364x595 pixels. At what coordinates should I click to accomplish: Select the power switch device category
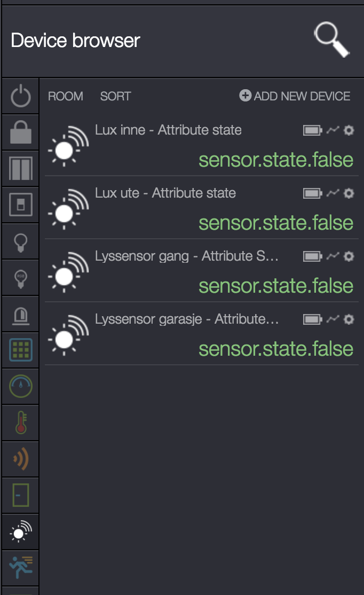(21, 97)
